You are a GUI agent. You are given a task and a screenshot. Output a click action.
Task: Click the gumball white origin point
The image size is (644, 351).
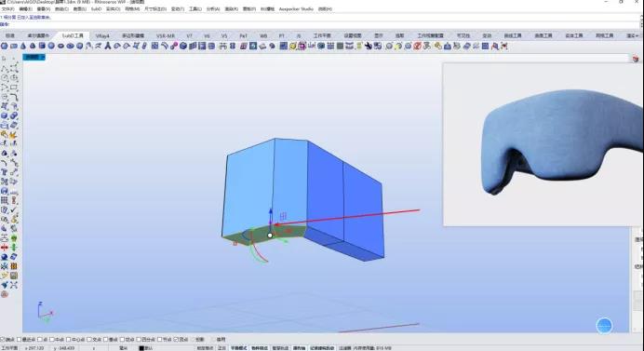point(270,236)
